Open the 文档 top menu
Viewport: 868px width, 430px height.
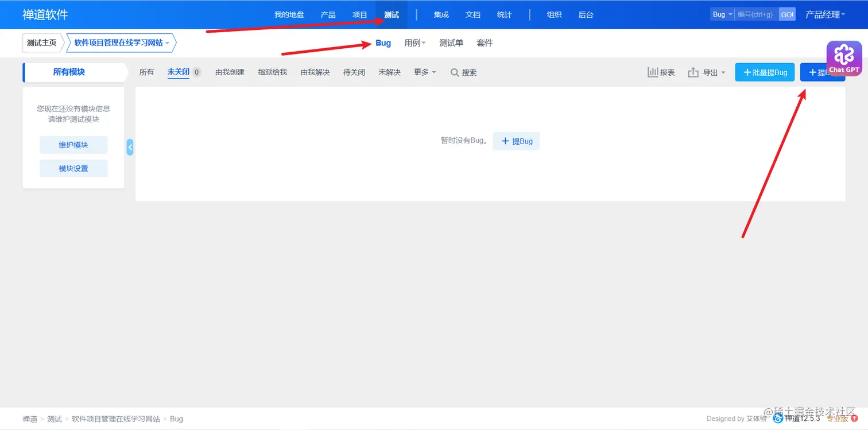[x=473, y=14]
